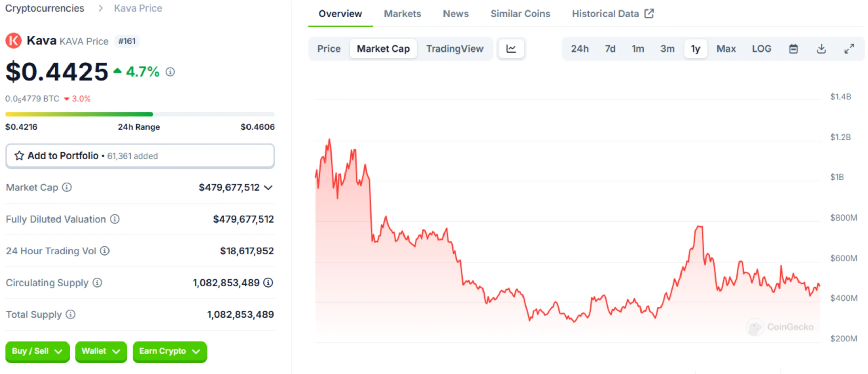Open the News tab
This screenshot has width=868, height=374.
455,14
